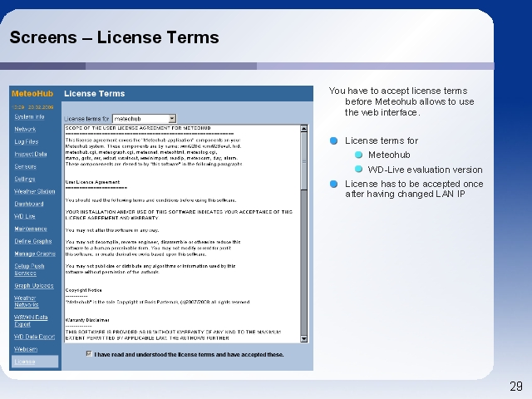
Task: Open the Settings sidebar link
Action: (x=25, y=180)
